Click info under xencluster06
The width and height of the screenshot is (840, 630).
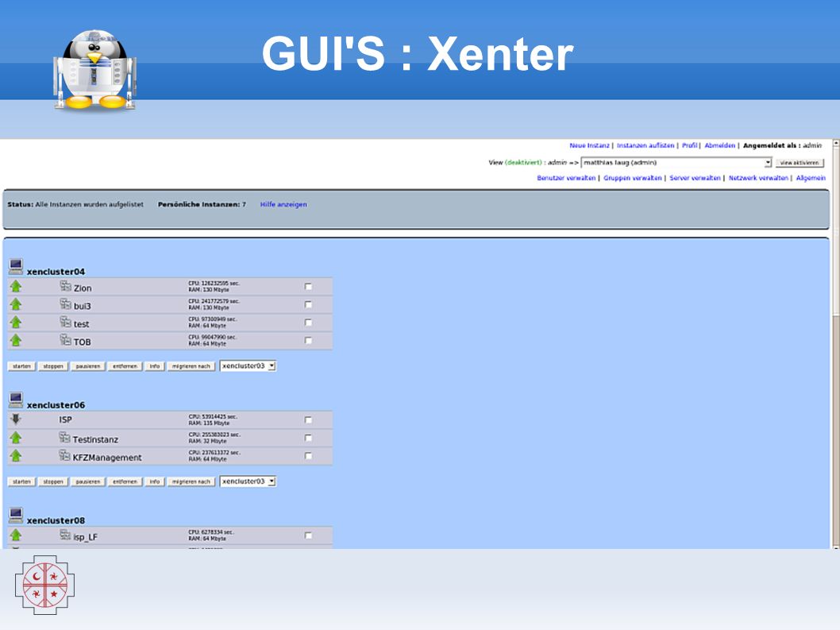click(154, 482)
